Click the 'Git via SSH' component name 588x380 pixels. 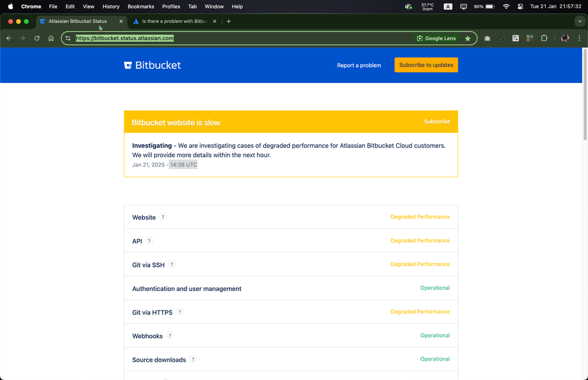[x=148, y=265]
